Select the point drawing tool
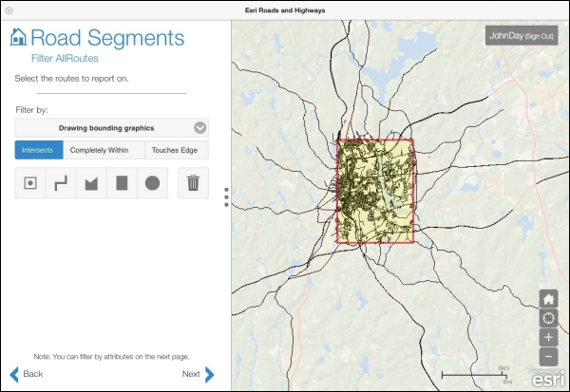 tap(30, 183)
